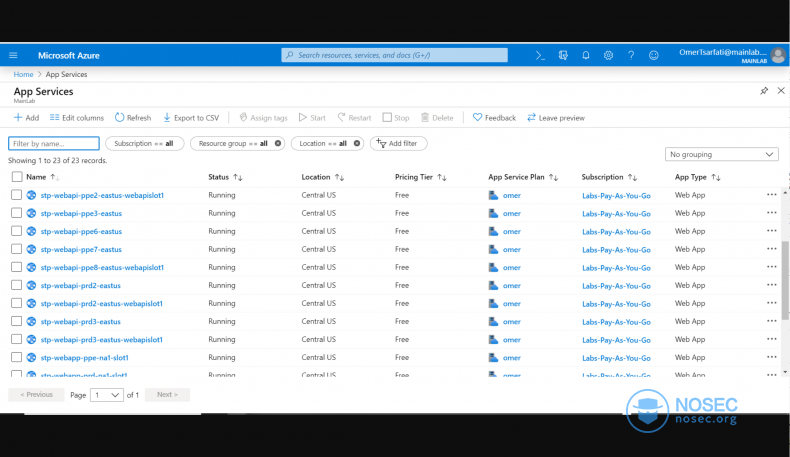Click the Delete toolbar button

point(437,118)
